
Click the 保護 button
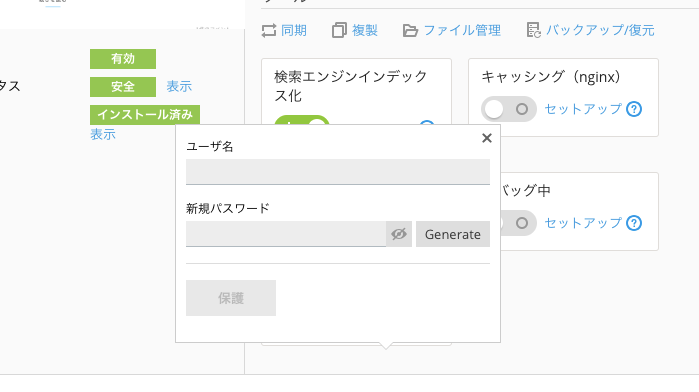pyautogui.click(x=231, y=298)
